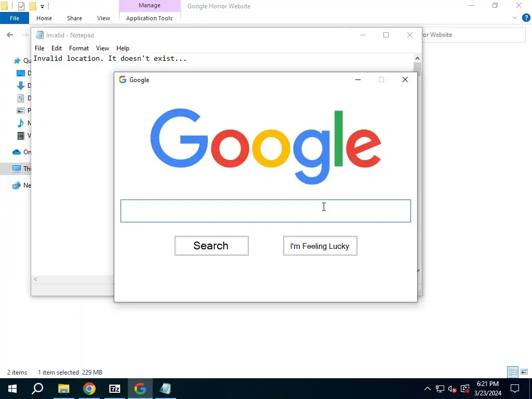Open Notepad's View menu
Screen dimensions: 532x399
(102, 48)
